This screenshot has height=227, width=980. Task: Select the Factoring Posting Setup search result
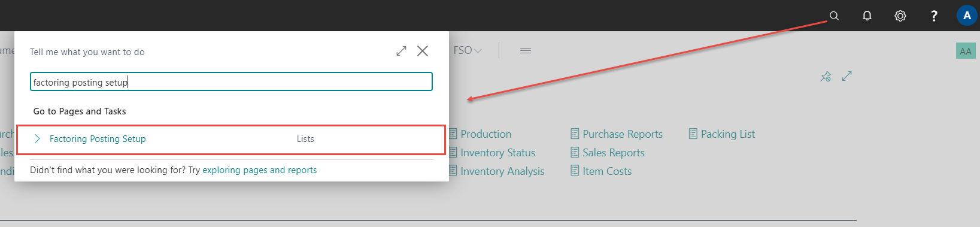231,140
